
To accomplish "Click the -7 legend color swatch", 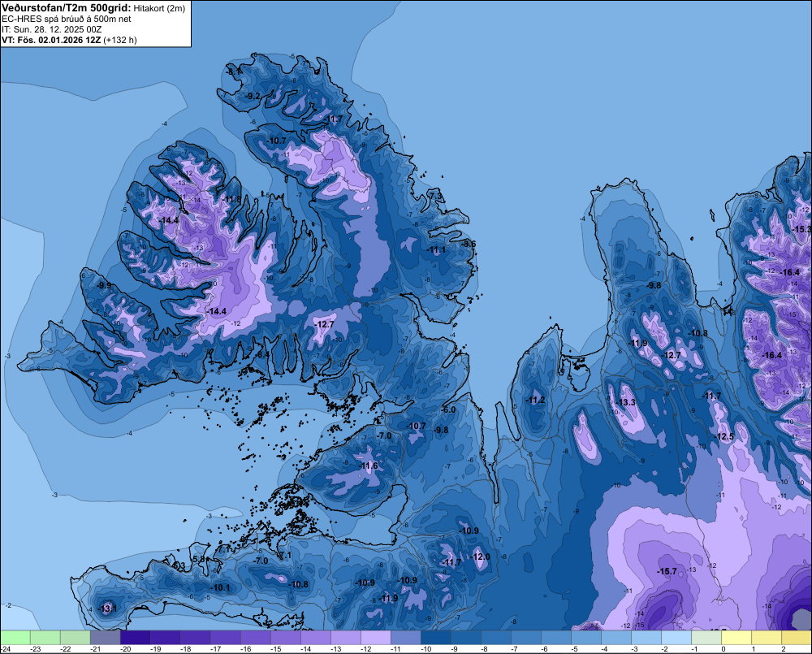I will 525,637.
